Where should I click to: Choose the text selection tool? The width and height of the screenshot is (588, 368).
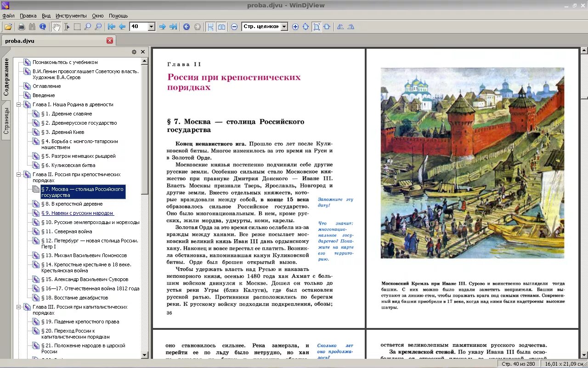click(x=67, y=27)
